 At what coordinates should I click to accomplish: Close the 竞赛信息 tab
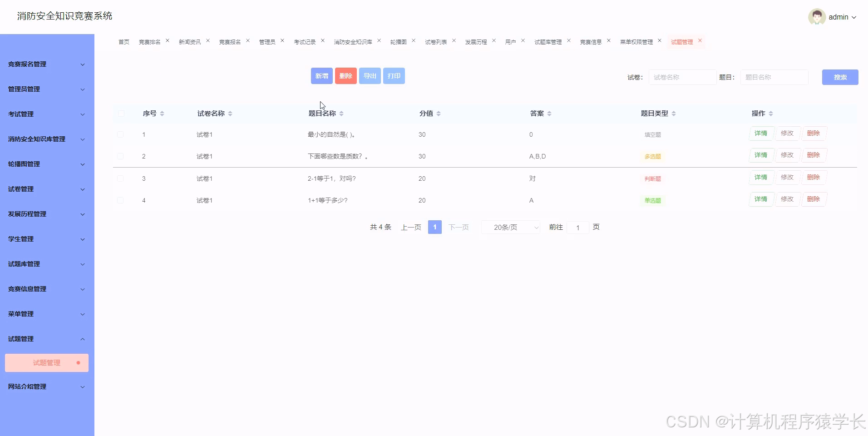pyautogui.click(x=609, y=40)
